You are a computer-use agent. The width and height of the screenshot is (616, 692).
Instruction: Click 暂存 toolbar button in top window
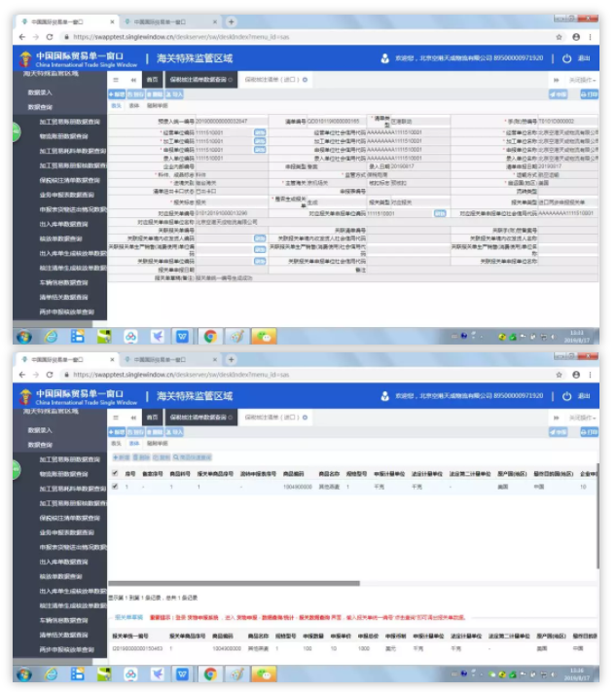[136, 94]
